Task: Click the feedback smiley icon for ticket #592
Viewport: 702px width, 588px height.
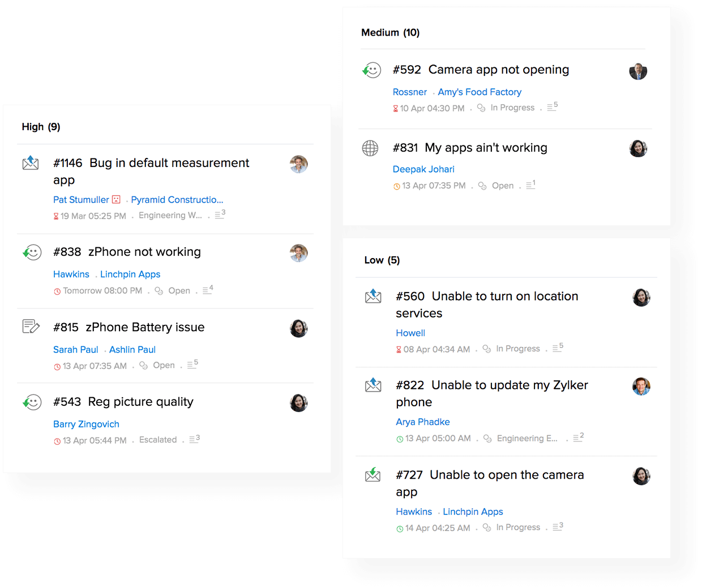Action: click(x=371, y=70)
